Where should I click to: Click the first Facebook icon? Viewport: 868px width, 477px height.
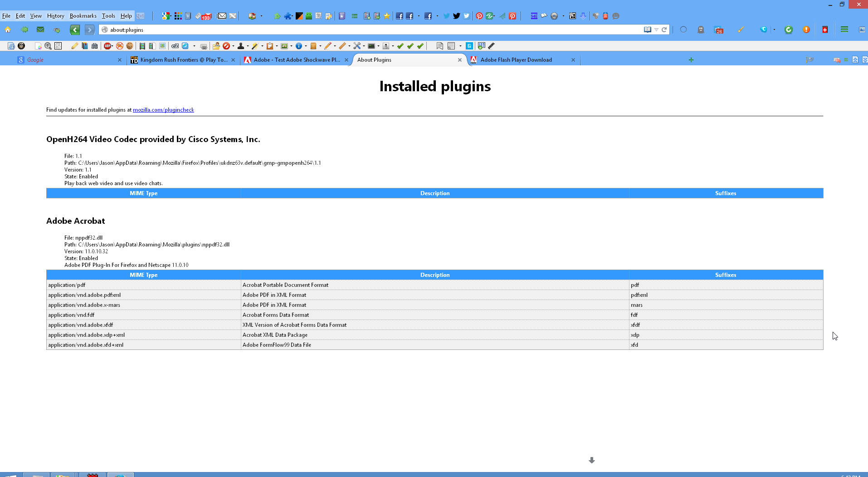click(x=400, y=16)
